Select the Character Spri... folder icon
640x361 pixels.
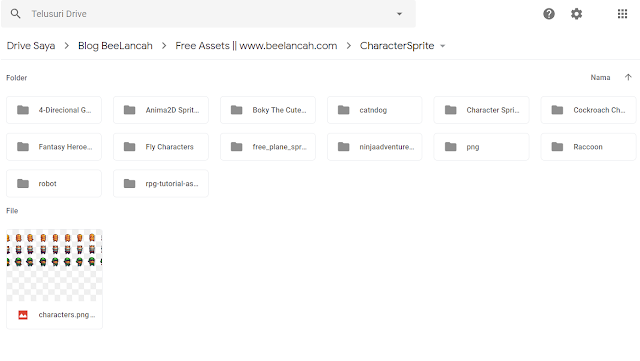(x=451, y=110)
